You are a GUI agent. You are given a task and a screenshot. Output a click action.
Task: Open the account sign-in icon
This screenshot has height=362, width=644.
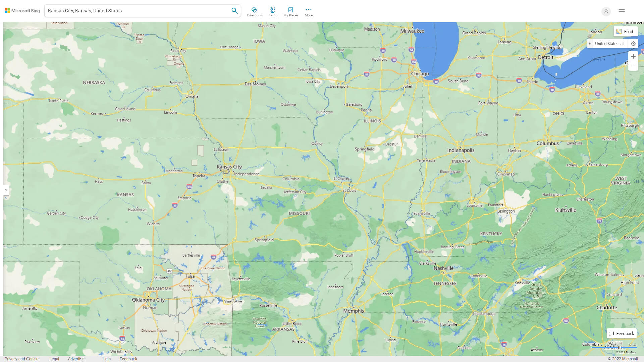click(606, 11)
